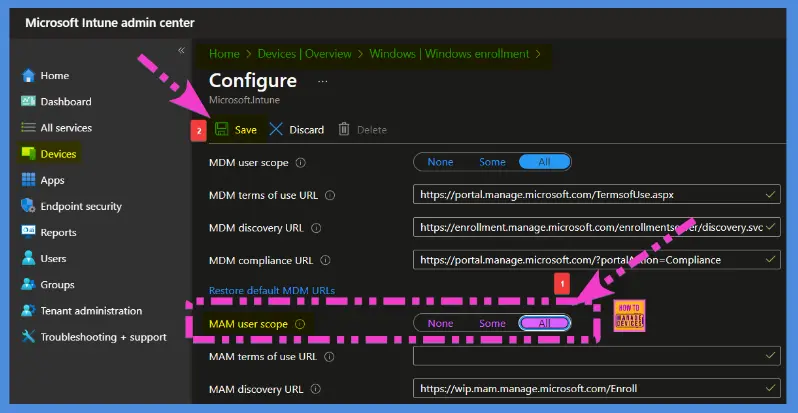This screenshot has width=798, height=413.
Task: Click the Discard X icon
Action: [x=276, y=129]
